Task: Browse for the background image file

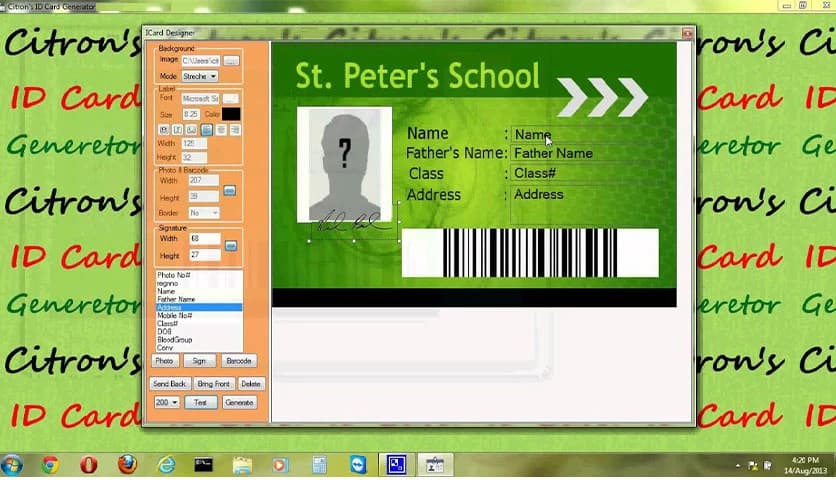Action: pyautogui.click(x=231, y=61)
